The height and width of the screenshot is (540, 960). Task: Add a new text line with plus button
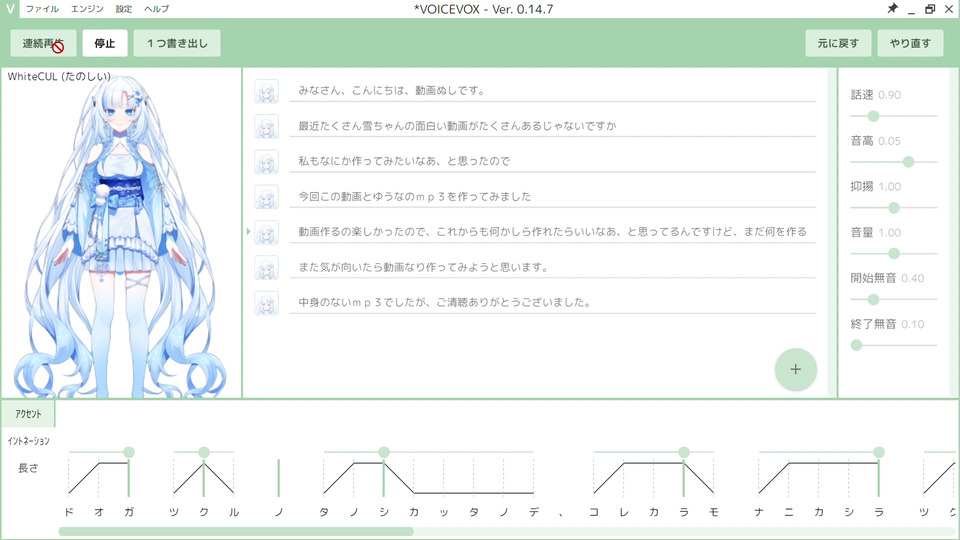(x=795, y=369)
